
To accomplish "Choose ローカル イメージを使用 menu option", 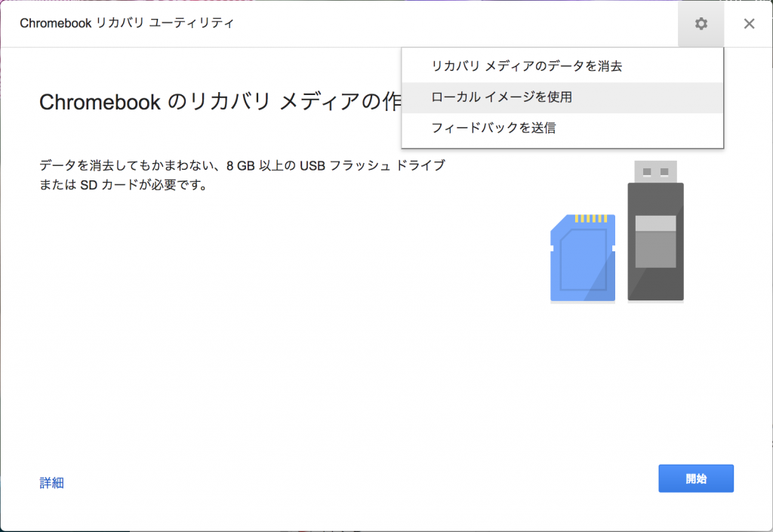I will click(562, 97).
